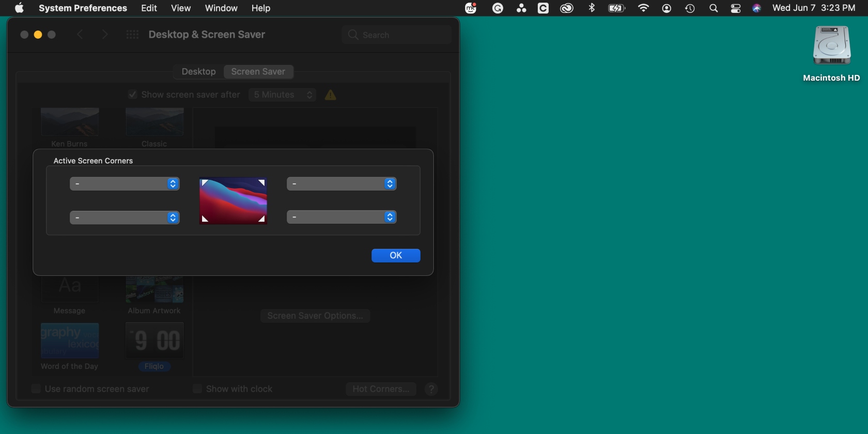
Task: Click the Hot Corners button
Action: 381,389
